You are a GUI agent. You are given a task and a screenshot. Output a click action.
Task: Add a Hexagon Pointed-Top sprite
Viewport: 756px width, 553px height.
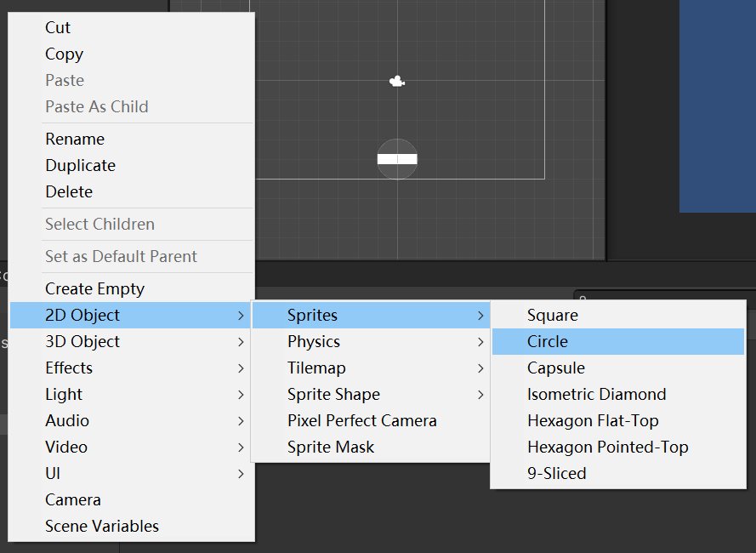tap(607, 448)
